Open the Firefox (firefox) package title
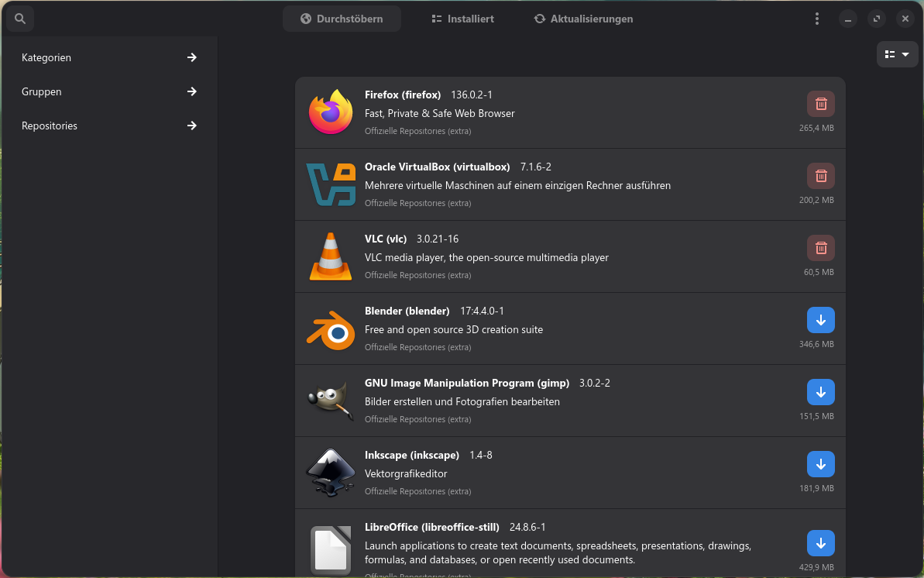Image resolution: width=924 pixels, height=578 pixels. pyautogui.click(x=403, y=95)
